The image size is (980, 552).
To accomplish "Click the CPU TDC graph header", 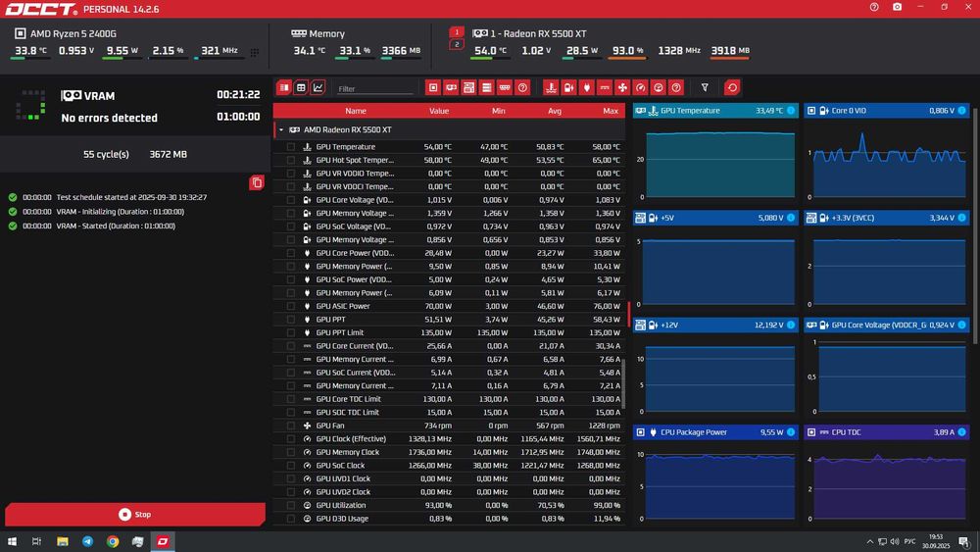I will [886, 432].
